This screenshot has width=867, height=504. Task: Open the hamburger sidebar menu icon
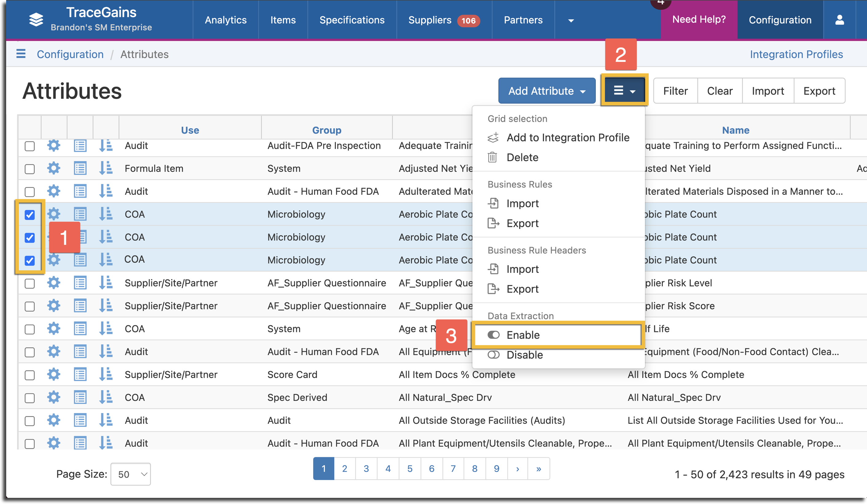point(21,54)
